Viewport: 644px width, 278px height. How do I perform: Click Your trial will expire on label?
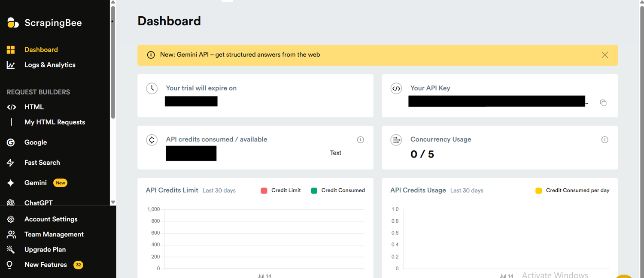coord(201,88)
